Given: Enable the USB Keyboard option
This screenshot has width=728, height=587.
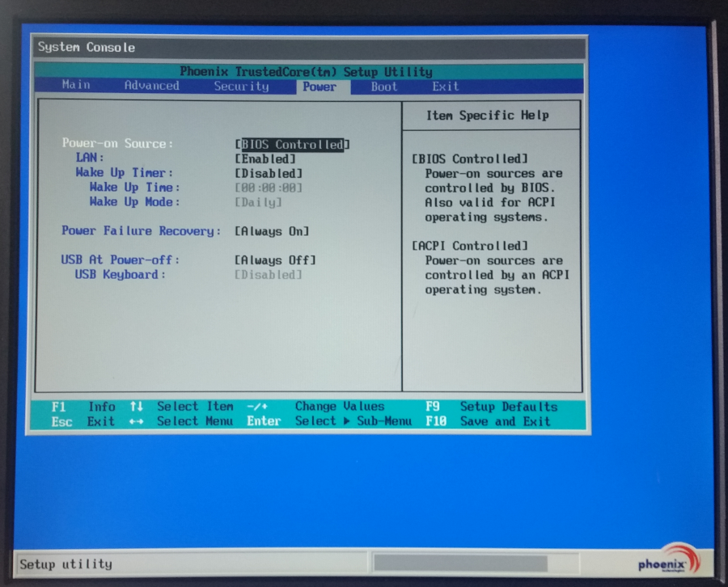Looking at the screenshot, I should (x=269, y=275).
